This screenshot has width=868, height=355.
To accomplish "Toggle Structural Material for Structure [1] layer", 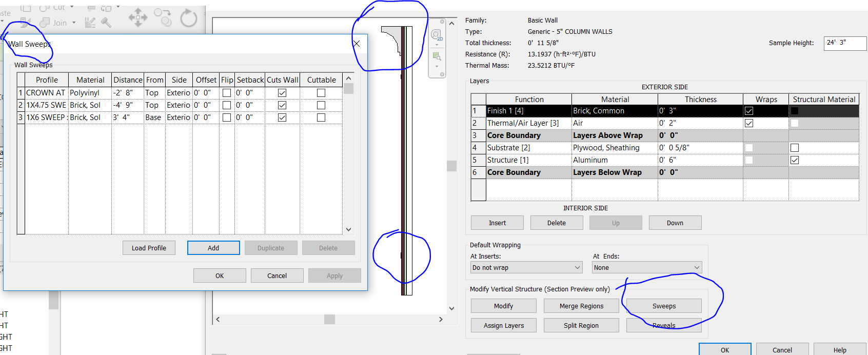I will tap(795, 160).
